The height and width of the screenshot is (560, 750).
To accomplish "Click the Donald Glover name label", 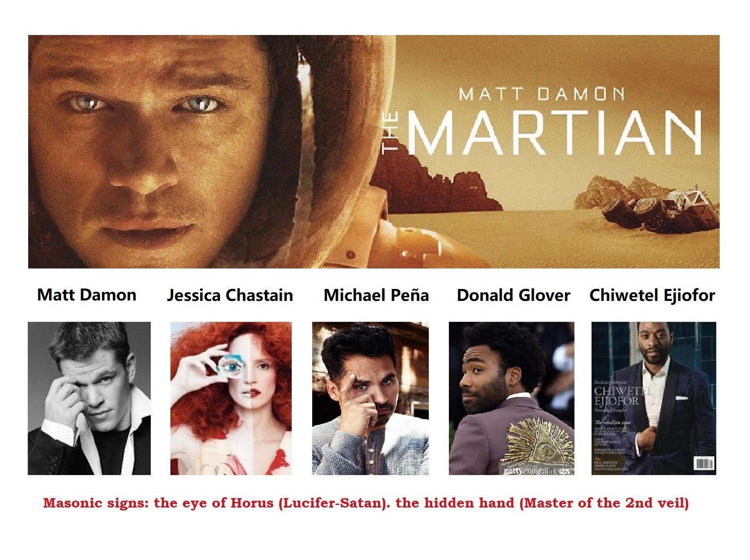I will [513, 295].
